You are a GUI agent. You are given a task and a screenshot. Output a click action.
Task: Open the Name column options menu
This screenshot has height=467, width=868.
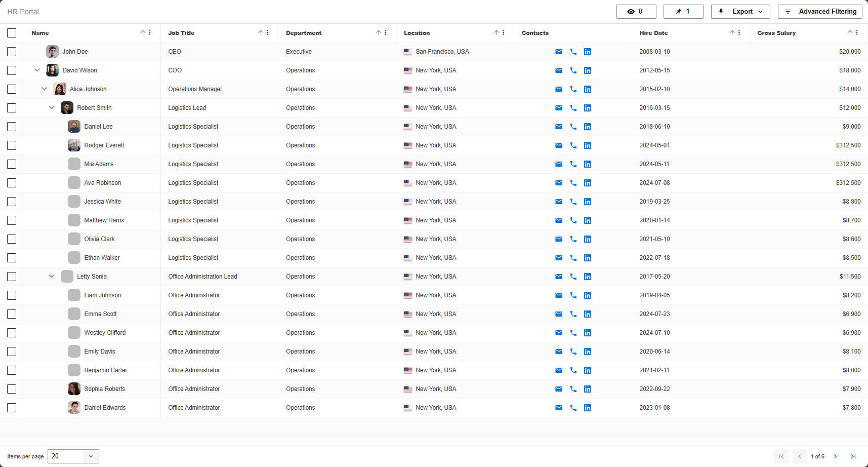(x=150, y=32)
